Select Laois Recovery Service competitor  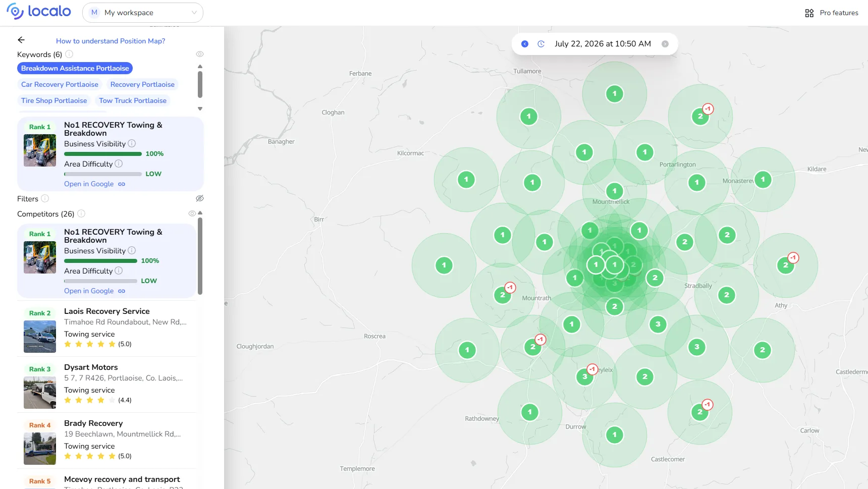coord(106,329)
